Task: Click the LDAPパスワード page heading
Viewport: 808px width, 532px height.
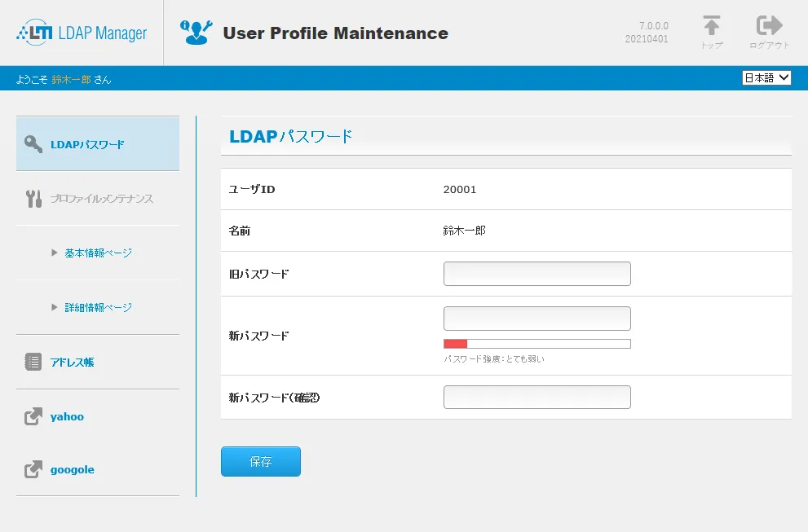Action: 290,137
